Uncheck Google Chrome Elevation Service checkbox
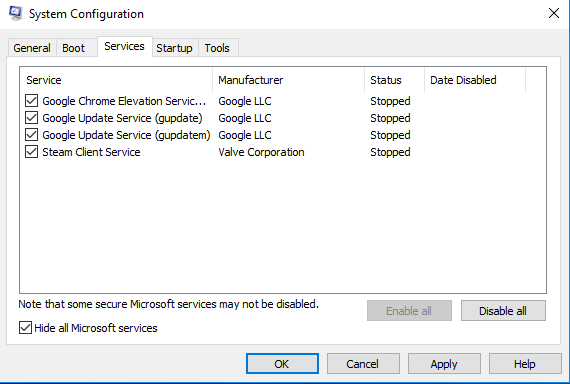 (32, 101)
